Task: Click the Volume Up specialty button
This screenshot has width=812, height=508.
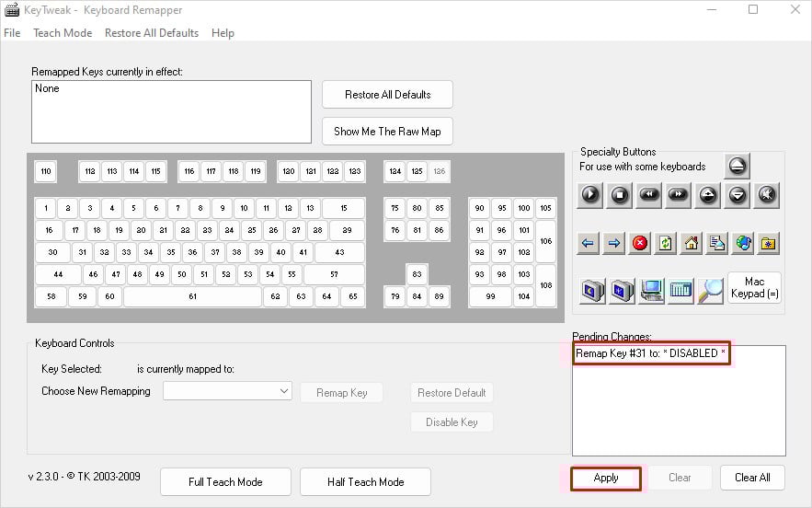Action: click(707, 195)
